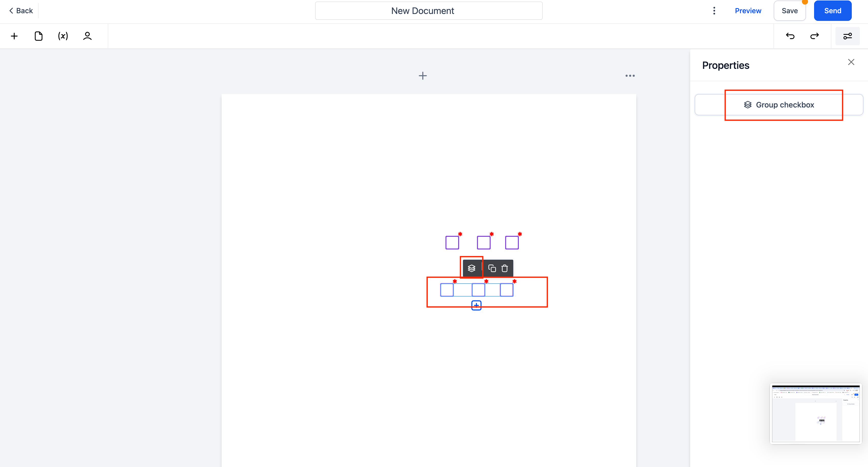Click the Group checkbox icon in Properties
Screen dimensions: 868x467
(x=747, y=105)
